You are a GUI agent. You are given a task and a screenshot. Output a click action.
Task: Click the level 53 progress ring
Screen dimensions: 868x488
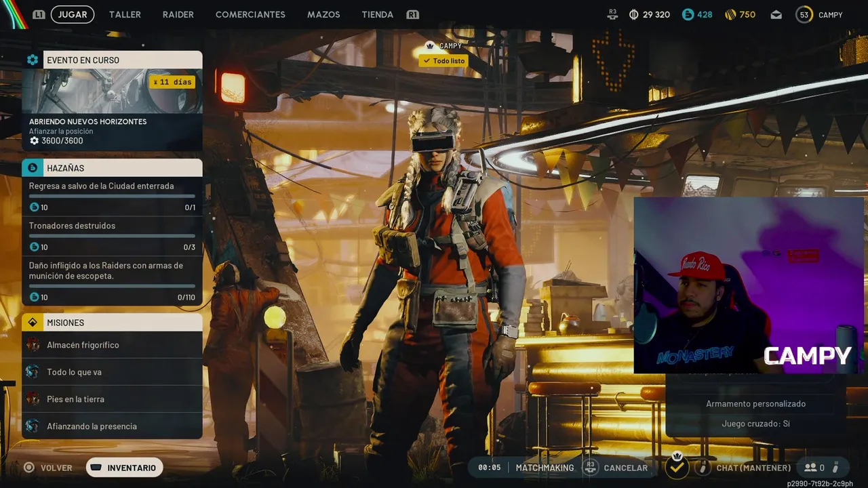[x=804, y=14]
